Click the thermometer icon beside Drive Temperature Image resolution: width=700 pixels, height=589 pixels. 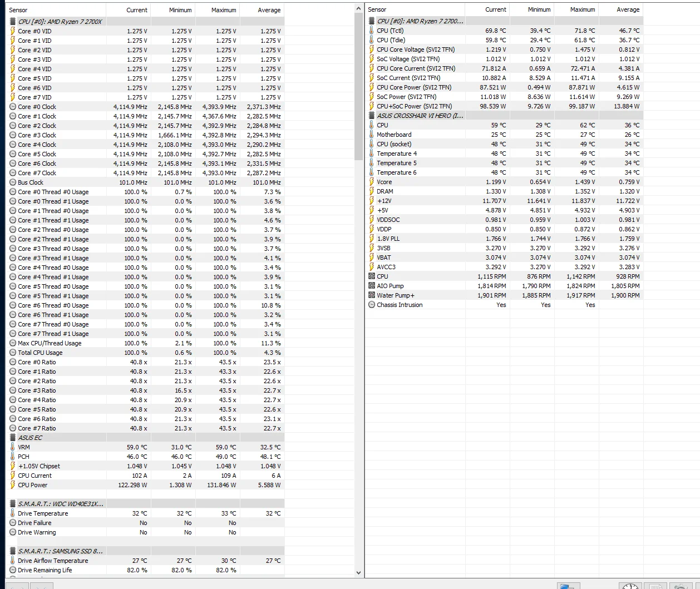coord(13,513)
